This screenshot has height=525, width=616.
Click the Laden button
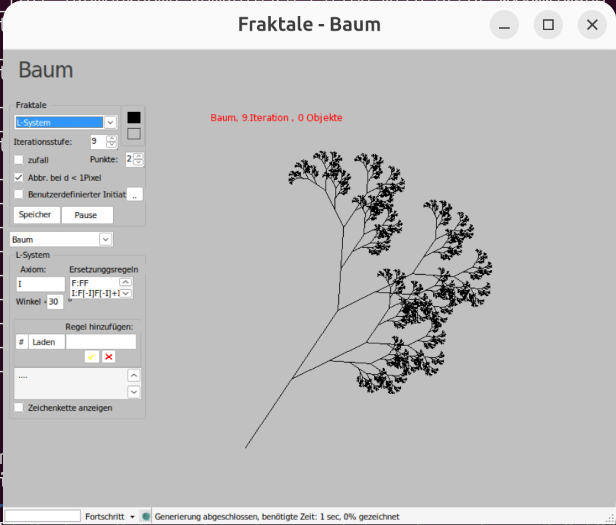[x=45, y=342]
